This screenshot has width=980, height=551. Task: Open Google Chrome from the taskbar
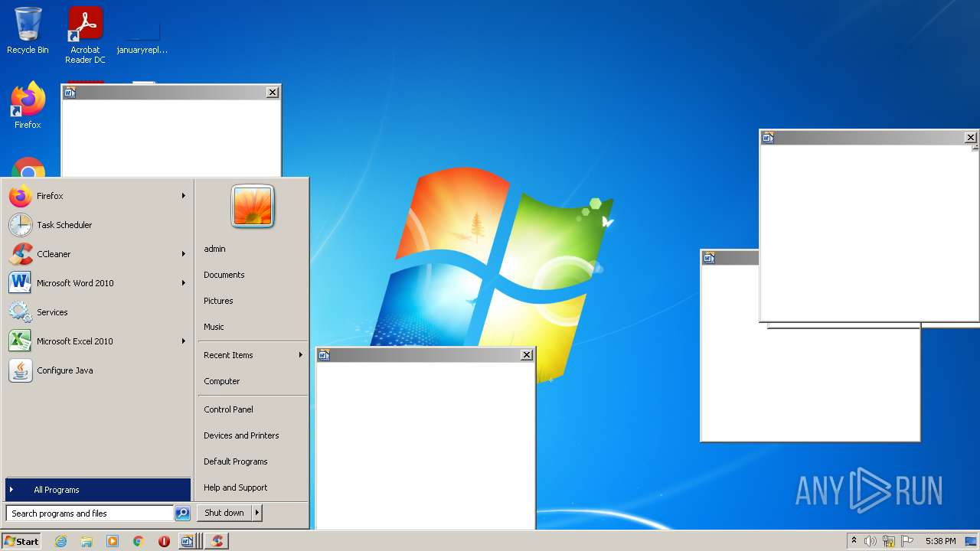point(139,541)
